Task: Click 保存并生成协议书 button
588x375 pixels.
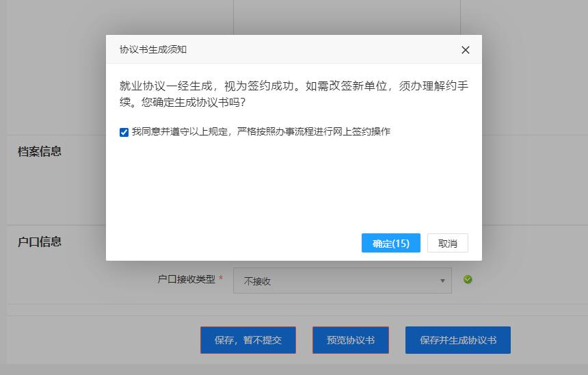Action: [x=457, y=340]
